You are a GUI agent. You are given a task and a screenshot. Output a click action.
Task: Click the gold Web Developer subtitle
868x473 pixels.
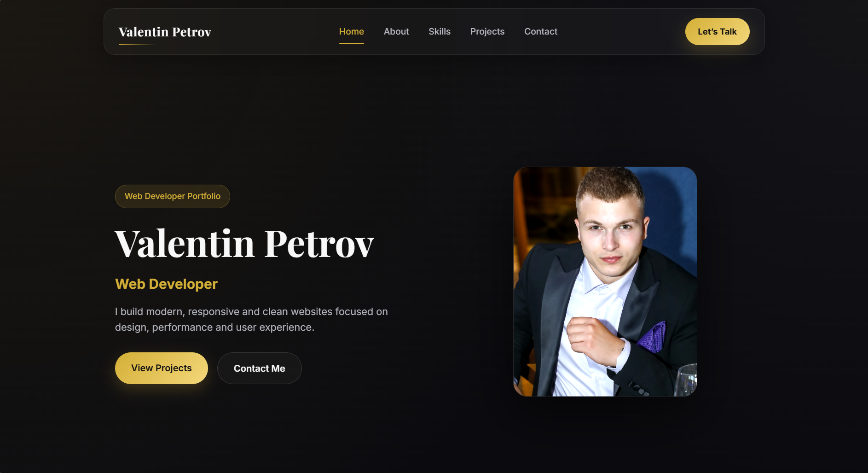tap(166, 284)
